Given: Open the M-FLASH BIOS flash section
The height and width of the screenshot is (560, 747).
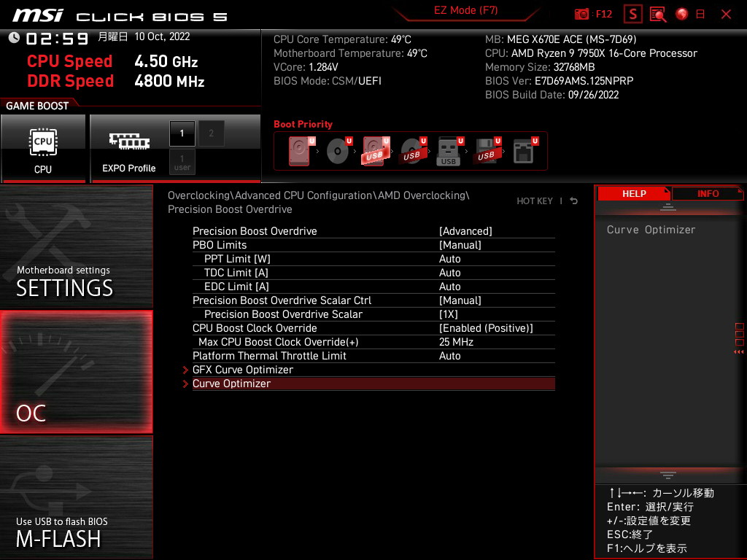Looking at the screenshot, I should (76, 497).
